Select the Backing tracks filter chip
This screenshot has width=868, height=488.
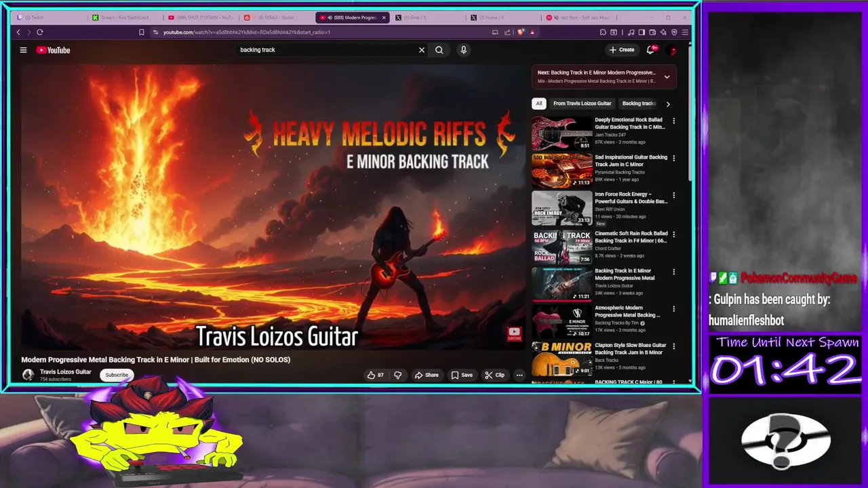pyautogui.click(x=639, y=104)
